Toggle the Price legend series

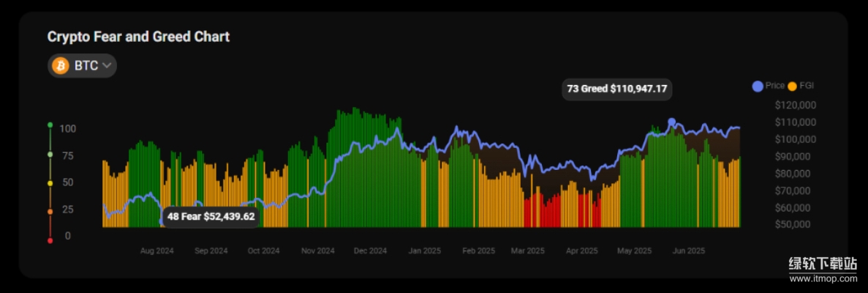pos(769,86)
